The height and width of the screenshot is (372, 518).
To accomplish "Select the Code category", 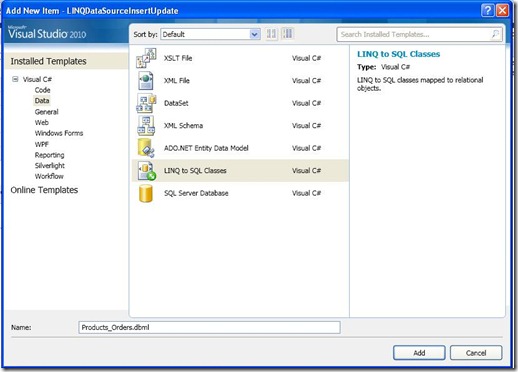I will click(x=42, y=90).
